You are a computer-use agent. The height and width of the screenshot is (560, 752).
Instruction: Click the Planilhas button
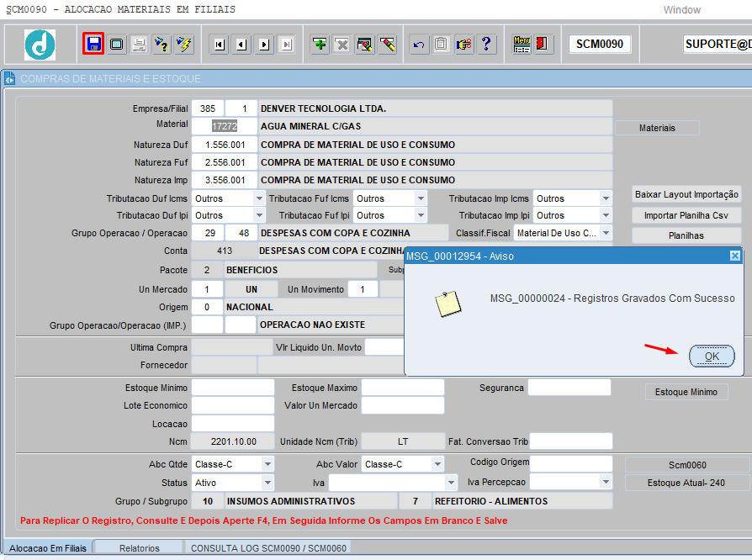point(686,235)
